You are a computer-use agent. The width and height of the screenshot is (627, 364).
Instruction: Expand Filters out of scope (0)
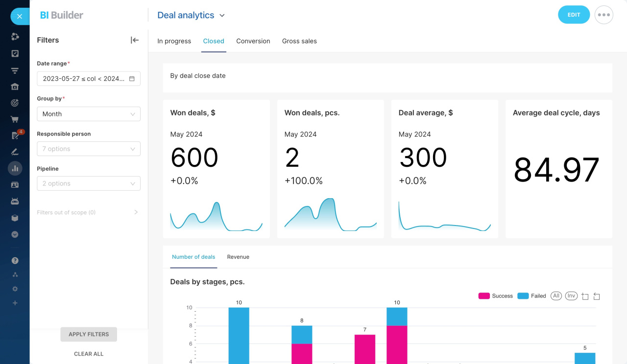(x=88, y=212)
